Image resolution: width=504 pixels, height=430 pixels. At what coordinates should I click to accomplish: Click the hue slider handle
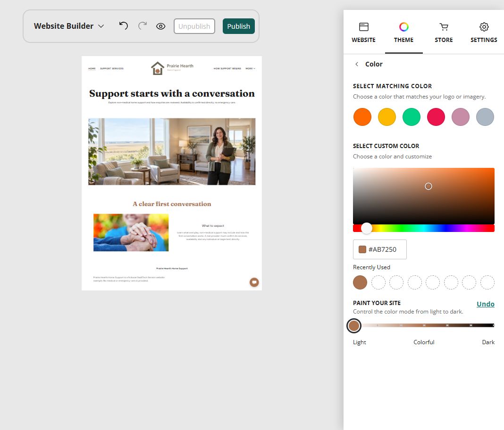coord(366,228)
